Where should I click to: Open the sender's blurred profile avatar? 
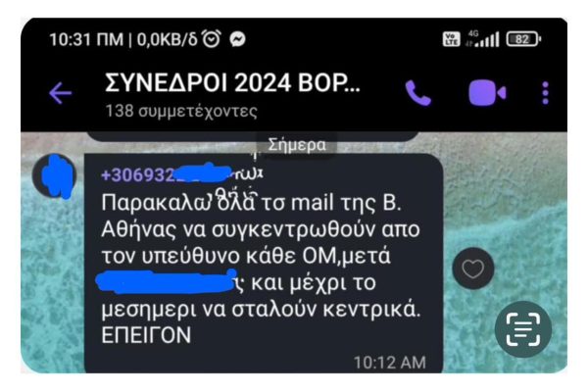tap(54, 175)
